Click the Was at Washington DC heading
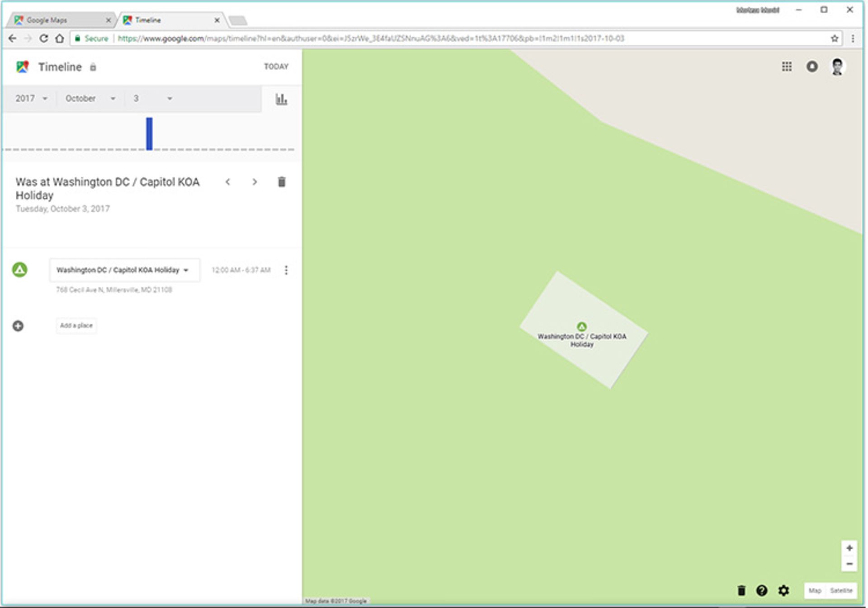868x608 pixels. pyautogui.click(x=108, y=188)
